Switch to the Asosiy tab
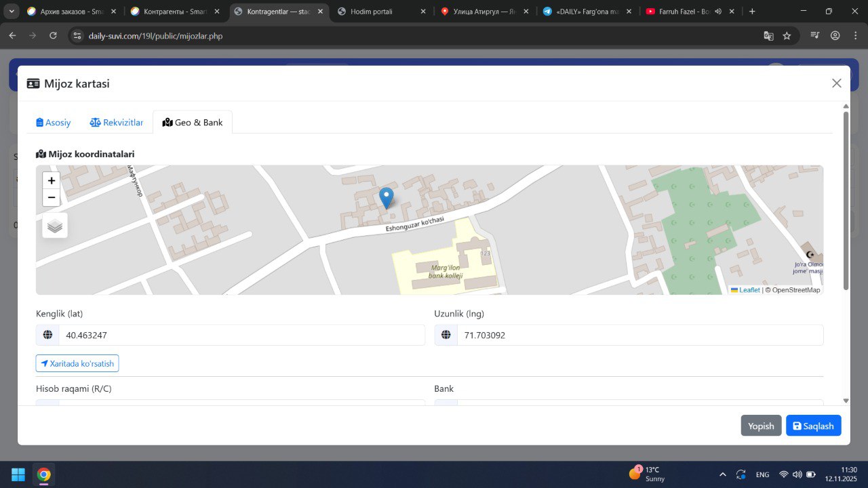Screen dimensions: 868x488 (x=54, y=123)
